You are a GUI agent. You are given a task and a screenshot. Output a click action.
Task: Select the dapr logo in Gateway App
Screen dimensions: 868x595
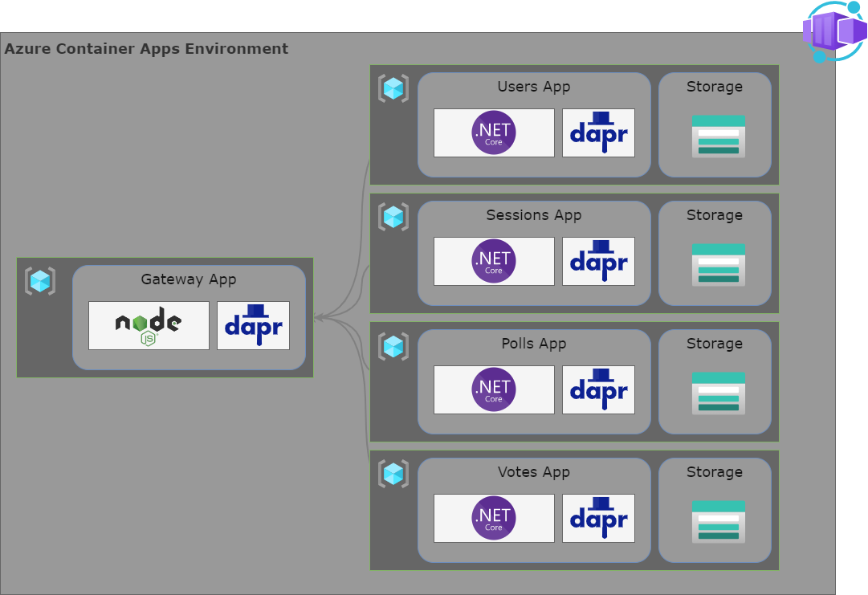253,325
